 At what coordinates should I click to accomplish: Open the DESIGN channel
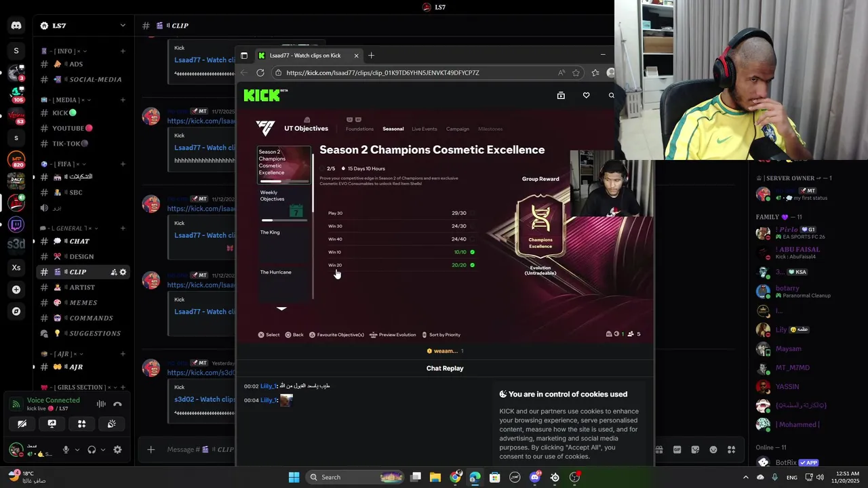pyautogui.click(x=83, y=257)
